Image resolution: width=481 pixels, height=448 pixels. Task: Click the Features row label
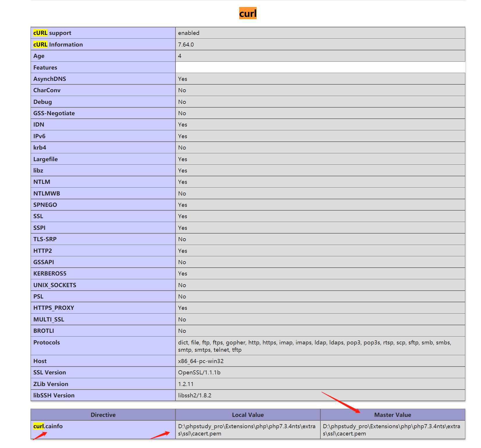[45, 67]
